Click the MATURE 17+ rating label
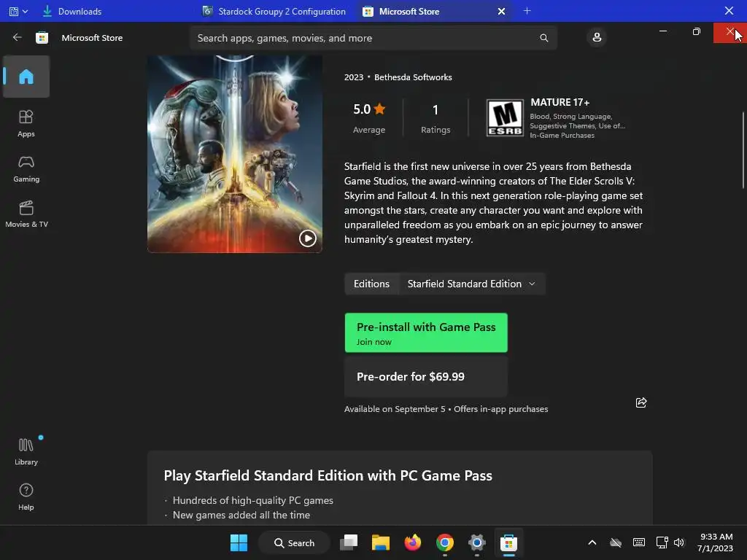This screenshot has width=747, height=560. coord(560,102)
